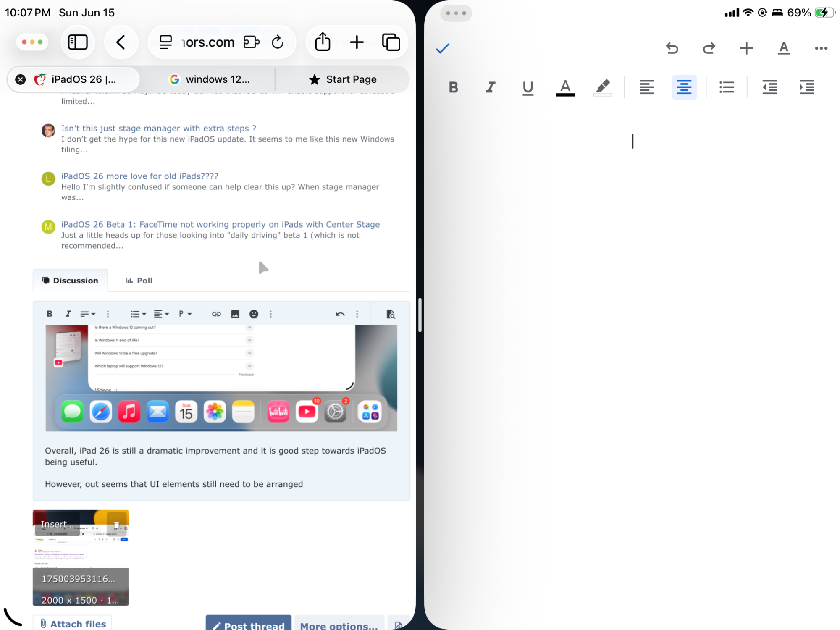The image size is (840, 630).
Task: Open multitasking dots of document window
Action: [456, 13]
